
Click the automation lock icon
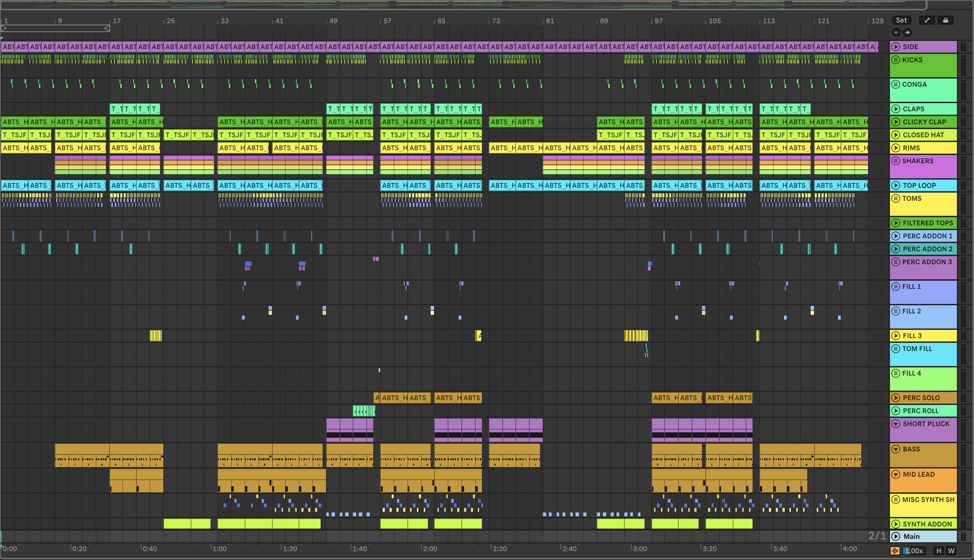pyautogui.click(x=946, y=20)
